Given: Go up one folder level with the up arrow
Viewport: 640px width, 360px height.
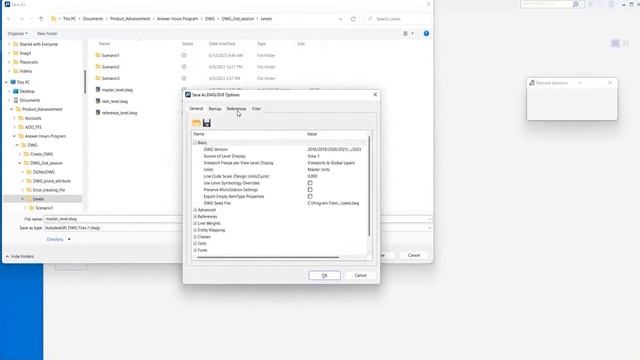Looking at the screenshot, I should coord(41,19).
